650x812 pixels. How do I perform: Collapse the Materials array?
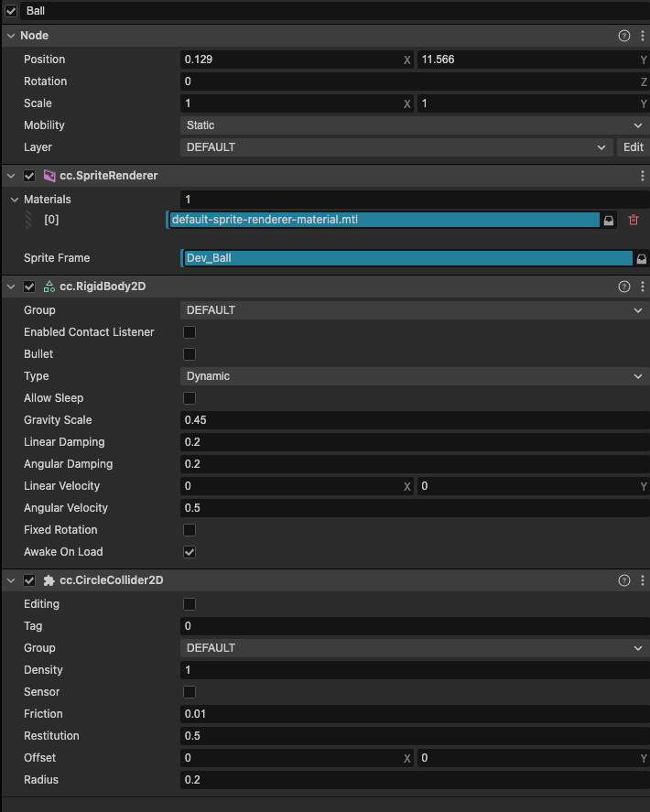(x=15, y=200)
